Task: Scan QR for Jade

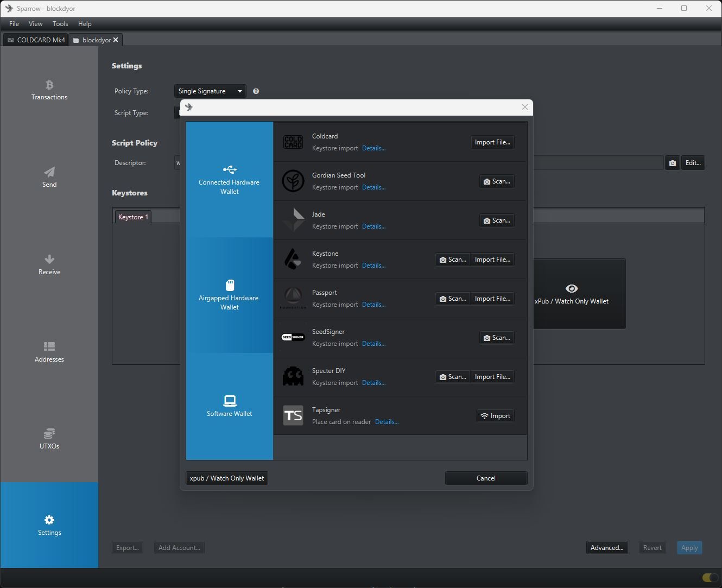Action: pyautogui.click(x=497, y=220)
